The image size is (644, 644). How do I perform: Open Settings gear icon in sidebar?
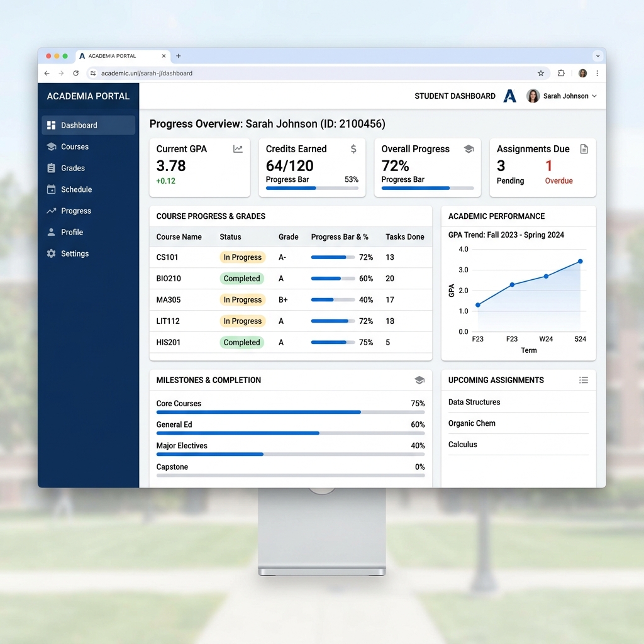click(52, 253)
